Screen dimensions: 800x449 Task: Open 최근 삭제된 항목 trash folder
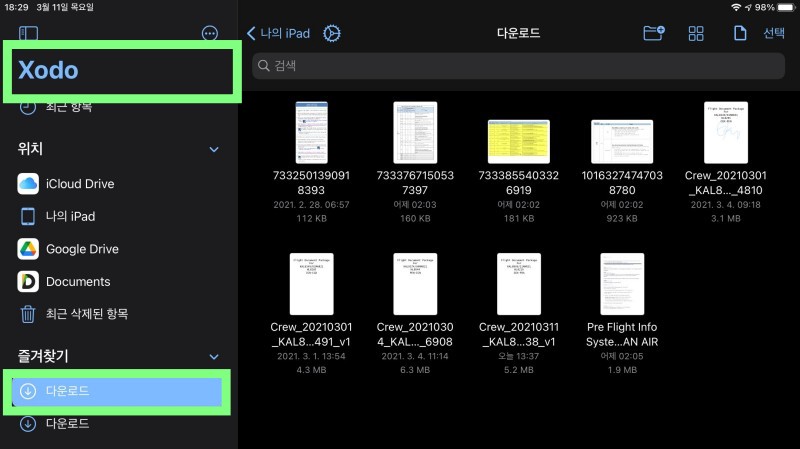pyautogui.click(x=86, y=314)
